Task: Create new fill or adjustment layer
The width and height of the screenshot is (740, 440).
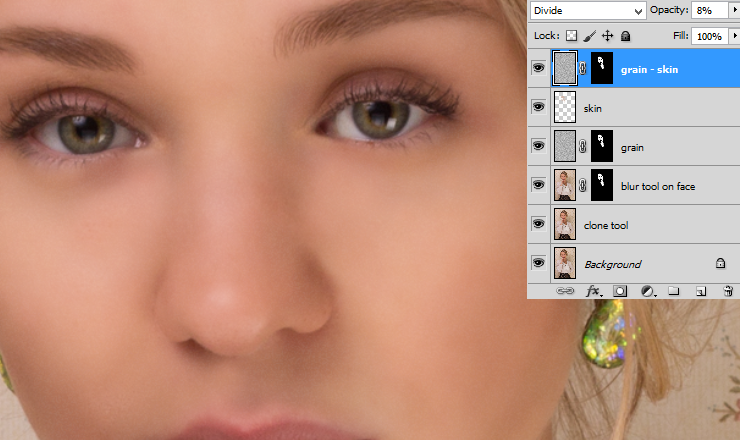Action: 648,291
